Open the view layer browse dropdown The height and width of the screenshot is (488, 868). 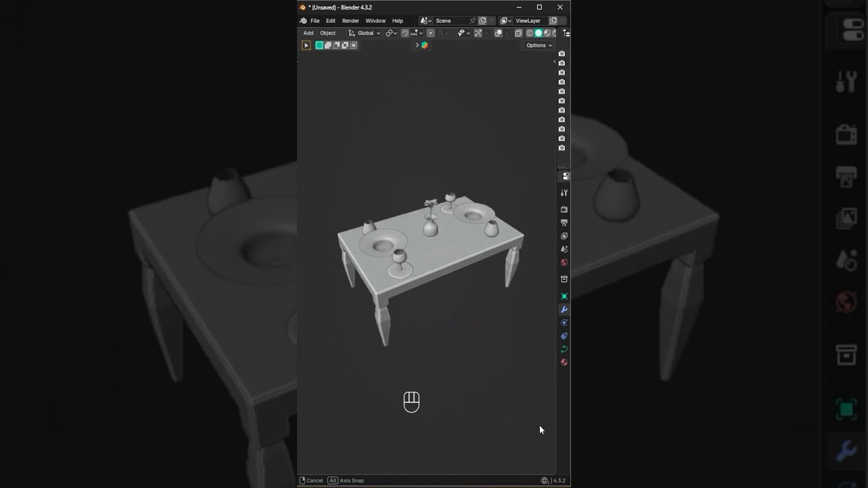[506, 21]
